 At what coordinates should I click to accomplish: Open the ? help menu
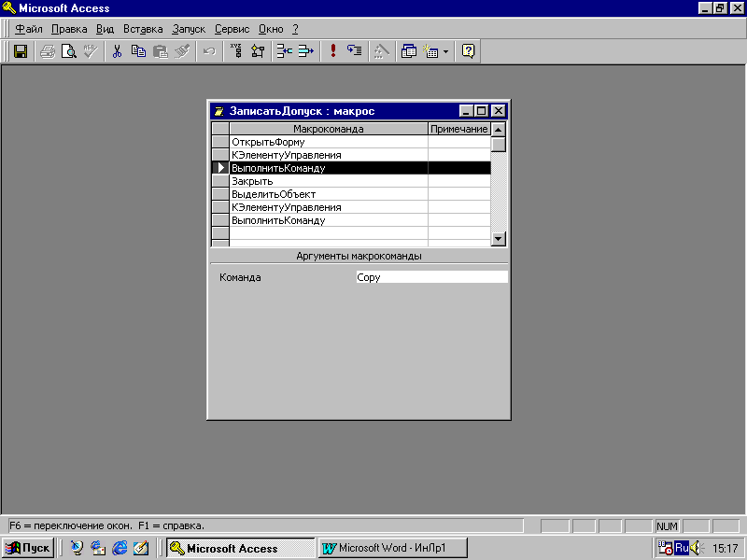295,29
